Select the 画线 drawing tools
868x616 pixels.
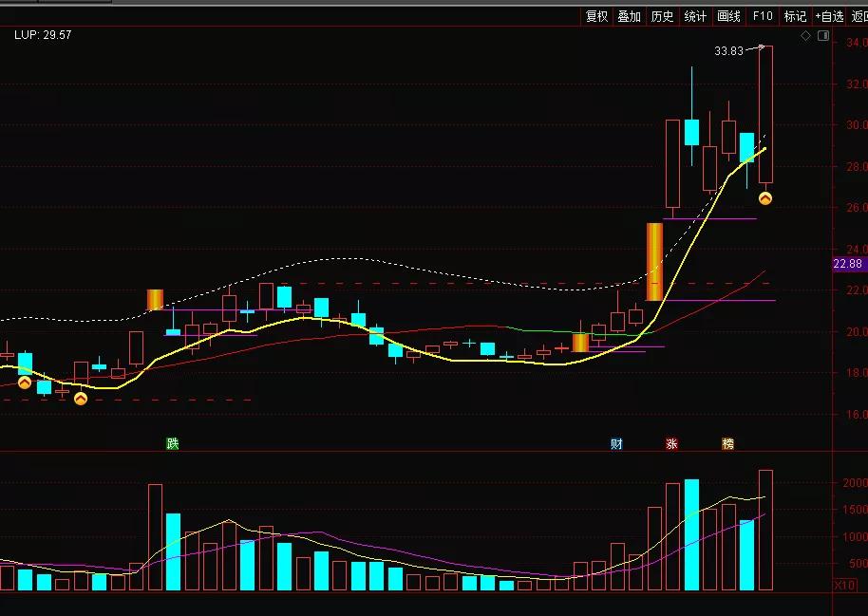[x=728, y=16]
